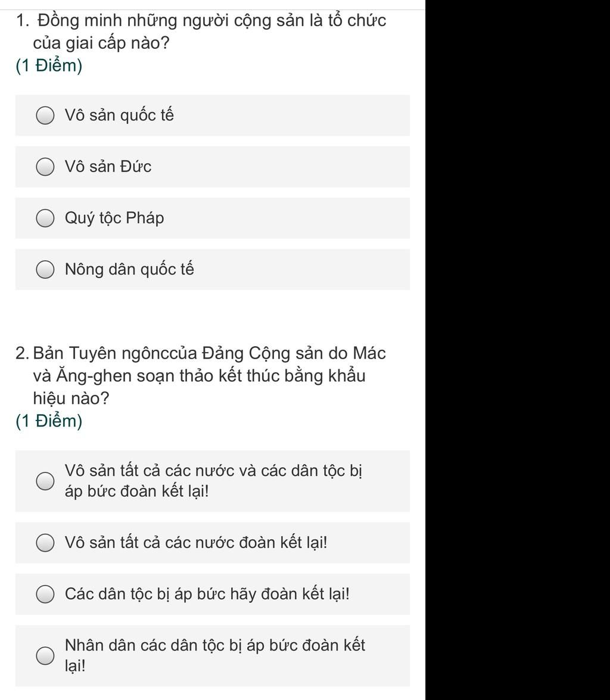Select the 'Vô sản quốc tế' radio button
This screenshot has height=700, width=610.
(x=45, y=116)
